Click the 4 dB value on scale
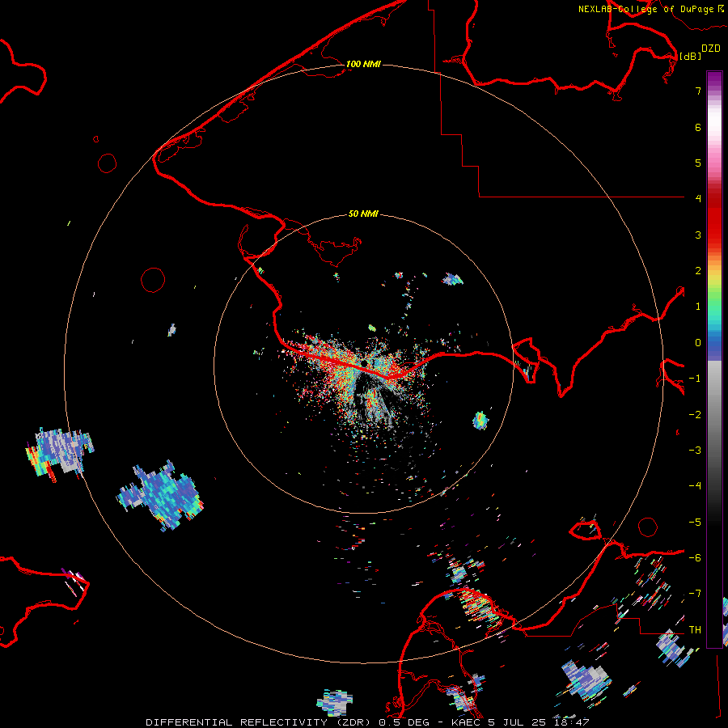The width and height of the screenshot is (728, 728). click(x=698, y=199)
